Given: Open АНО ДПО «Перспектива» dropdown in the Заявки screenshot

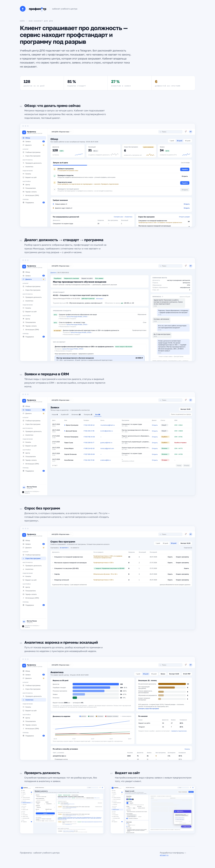Looking at the screenshot, I should pos(61,400).
